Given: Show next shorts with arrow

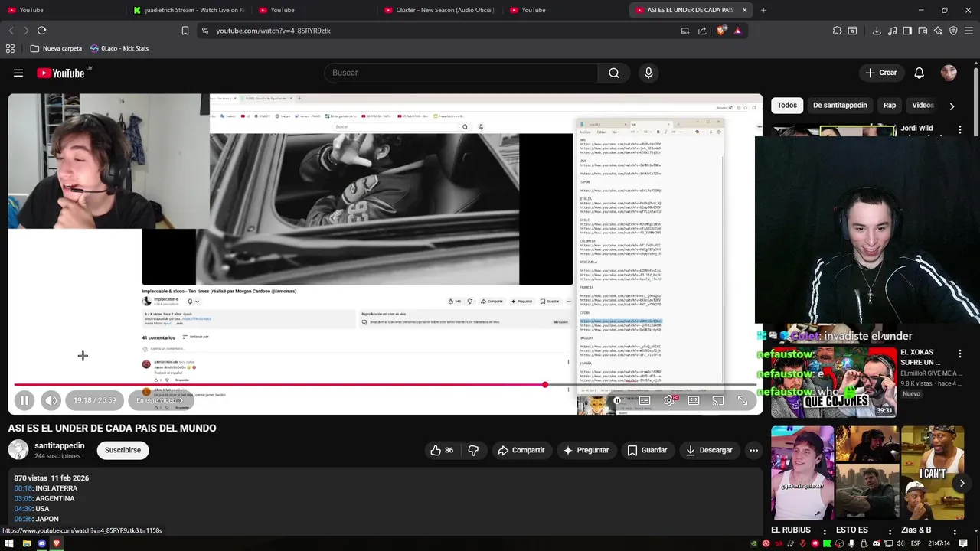Looking at the screenshot, I should 962,483.
